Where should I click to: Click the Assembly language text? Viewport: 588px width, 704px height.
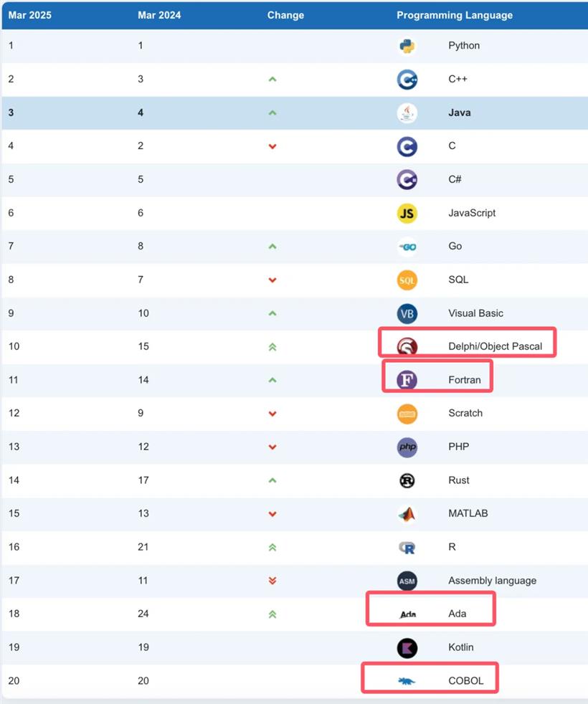492,581
